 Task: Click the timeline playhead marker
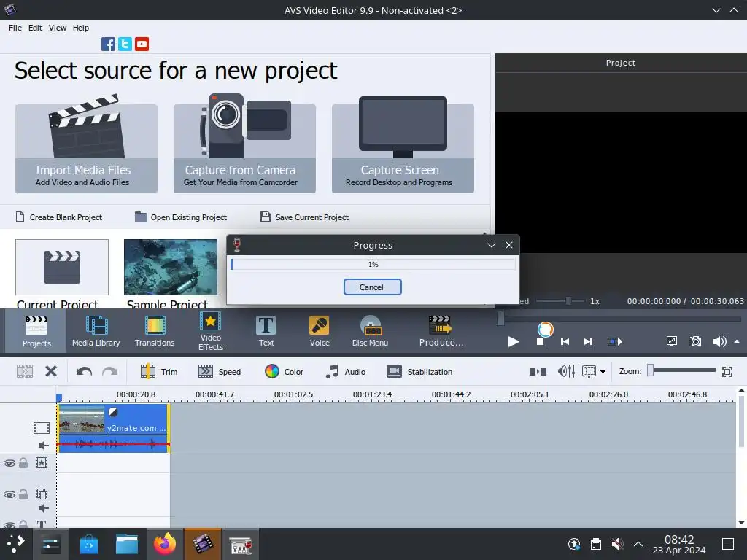[x=59, y=397]
